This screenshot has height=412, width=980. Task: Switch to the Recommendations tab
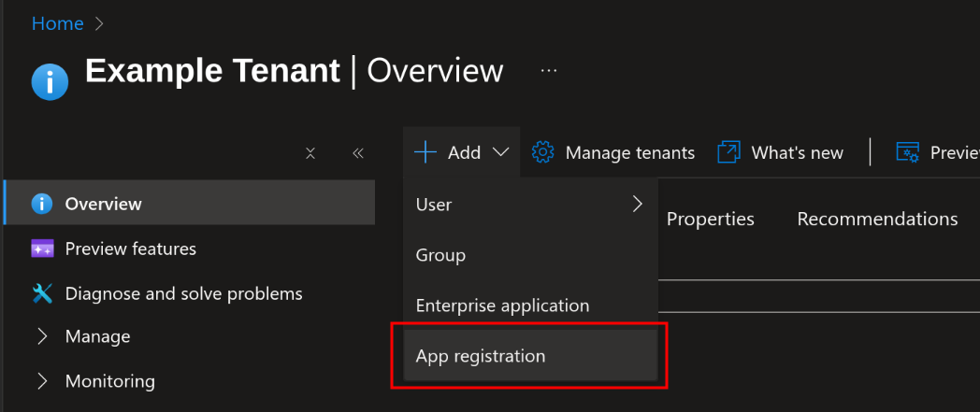876,219
